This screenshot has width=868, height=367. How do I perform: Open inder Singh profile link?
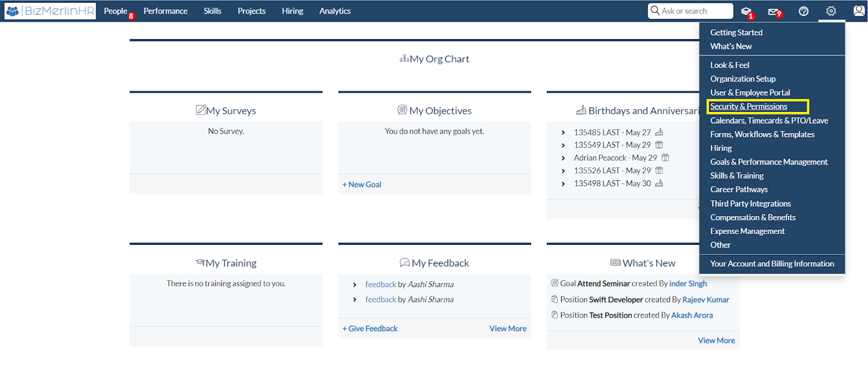click(688, 283)
